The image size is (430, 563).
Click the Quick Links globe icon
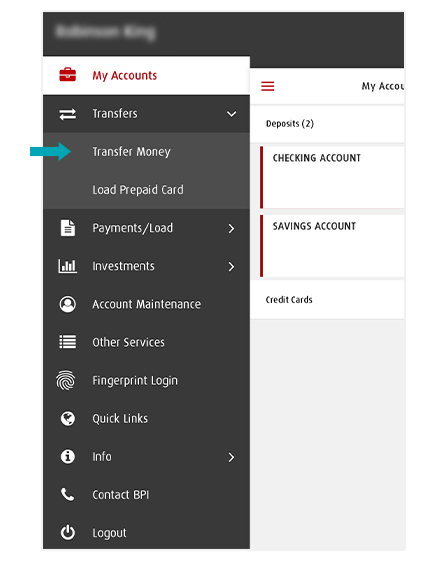67,418
